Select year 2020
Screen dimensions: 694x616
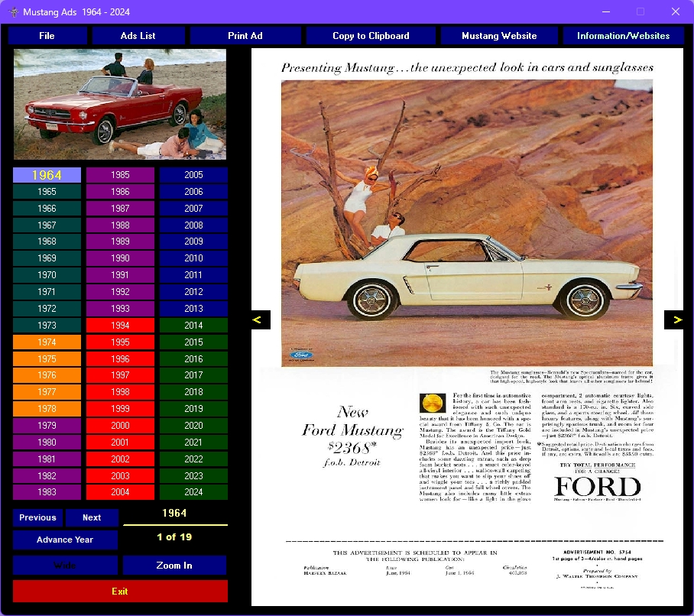(194, 426)
